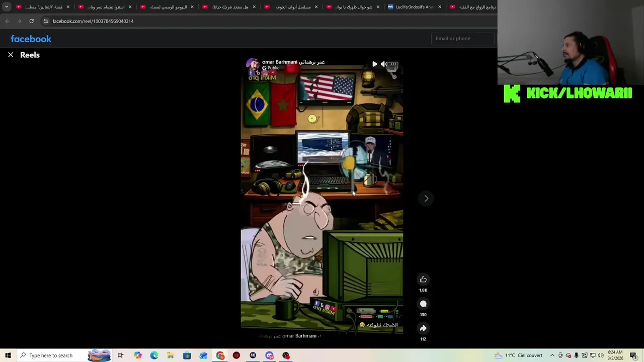Screen dimensions: 644x362
Task: Click the Email or phone field
Action: click(462, 38)
